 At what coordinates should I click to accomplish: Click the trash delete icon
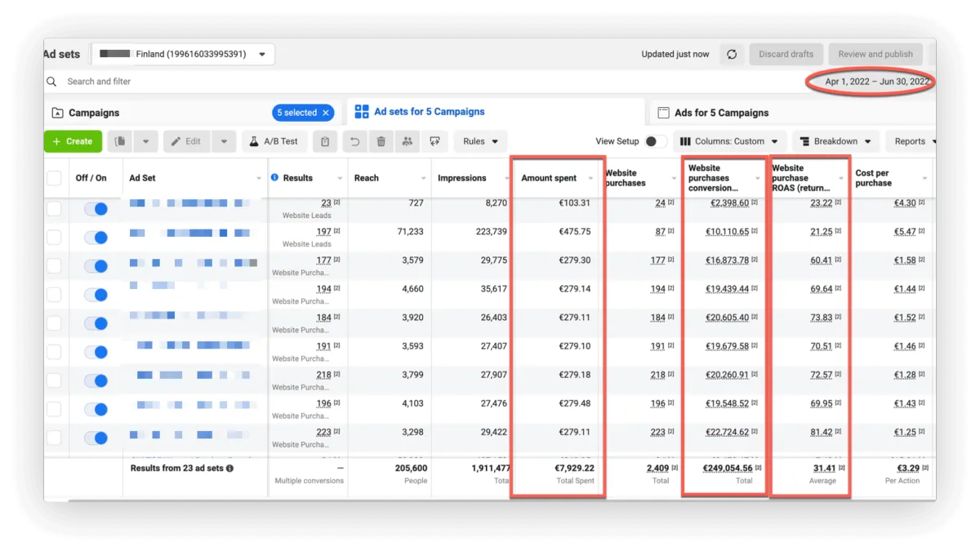pos(381,141)
